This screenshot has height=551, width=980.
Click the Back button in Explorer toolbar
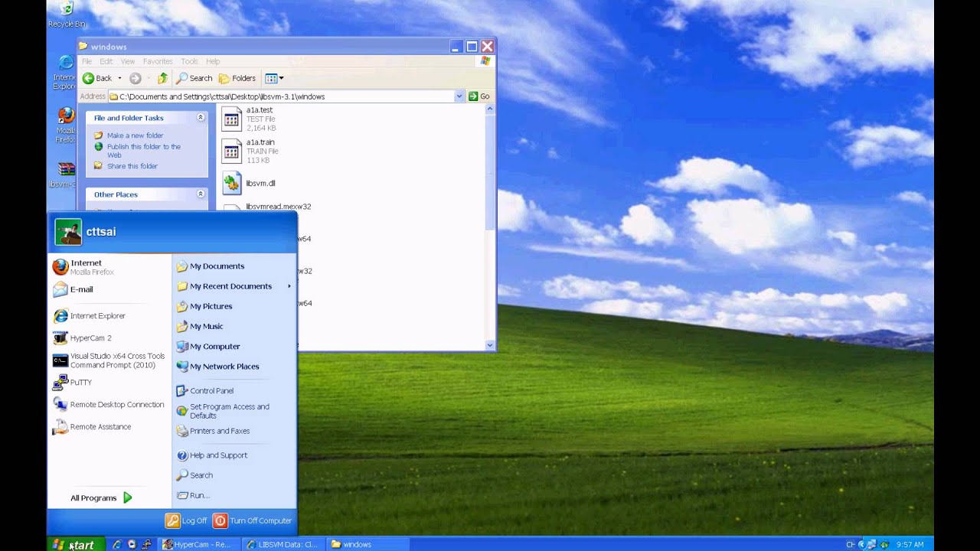click(x=98, y=78)
